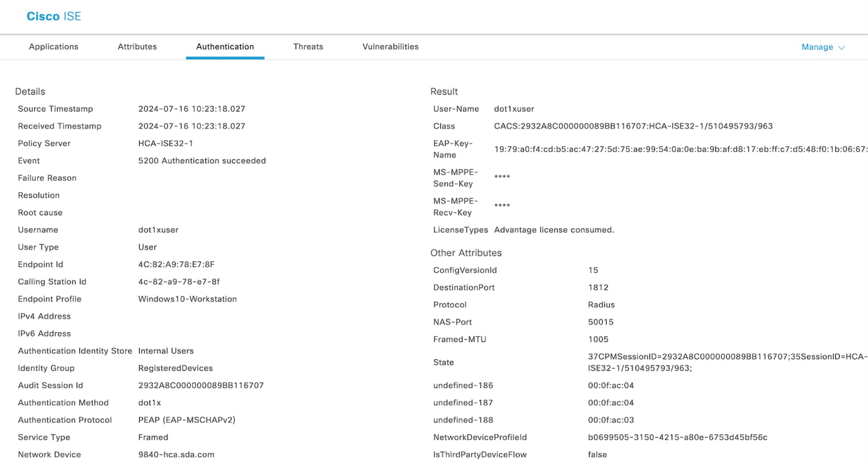Expand the Manage dropdown menu
Viewport: 868px width, 467px height.
coord(823,47)
